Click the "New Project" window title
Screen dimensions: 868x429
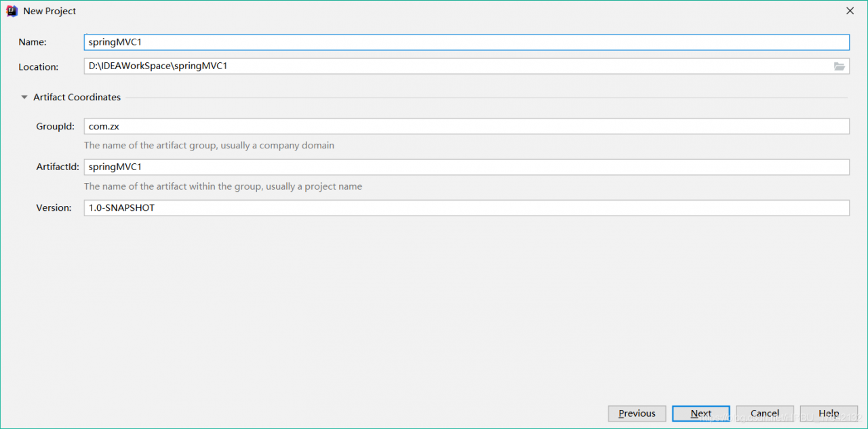point(50,11)
